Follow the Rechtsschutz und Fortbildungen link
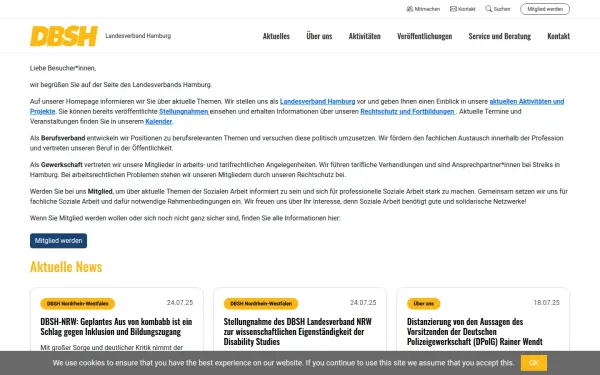Screen dimensions: 600x375 tap(408, 111)
